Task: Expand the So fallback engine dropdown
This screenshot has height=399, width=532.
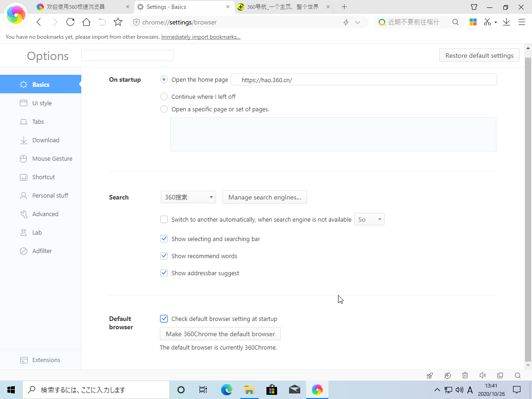Action: 369,219
